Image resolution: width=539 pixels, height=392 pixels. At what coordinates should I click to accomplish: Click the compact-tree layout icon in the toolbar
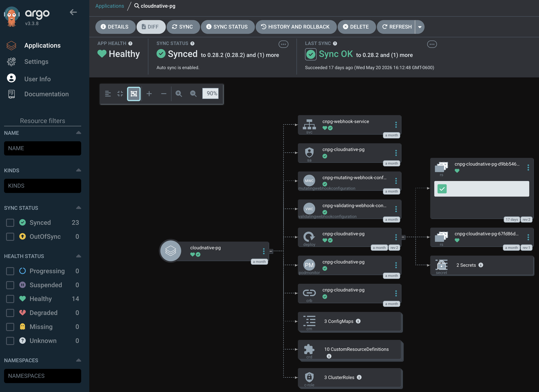108,94
